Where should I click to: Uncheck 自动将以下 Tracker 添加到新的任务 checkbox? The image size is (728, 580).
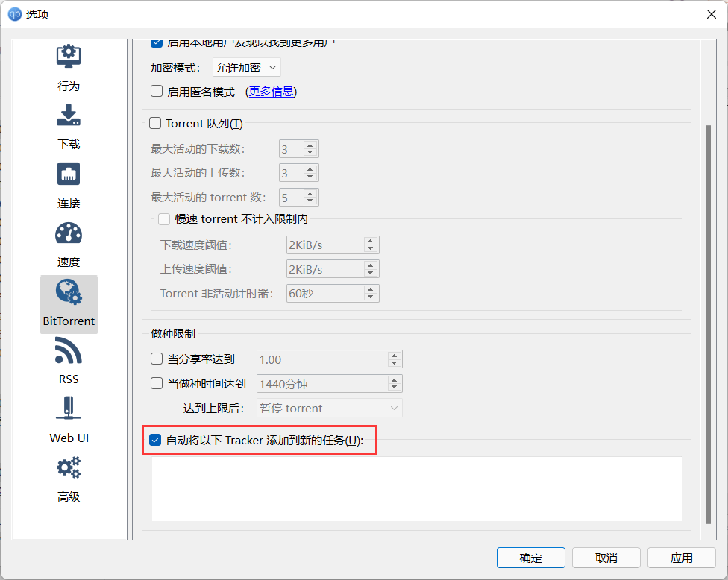[x=155, y=440]
